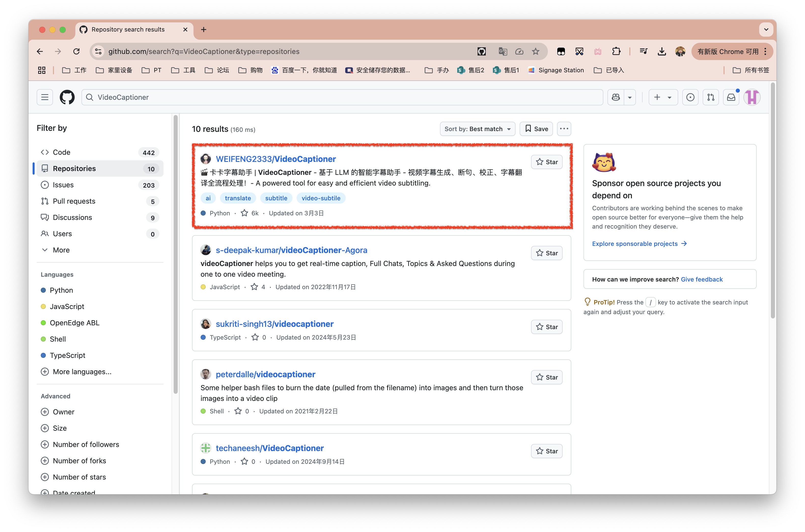Open the hamburger navigation menu

45,97
